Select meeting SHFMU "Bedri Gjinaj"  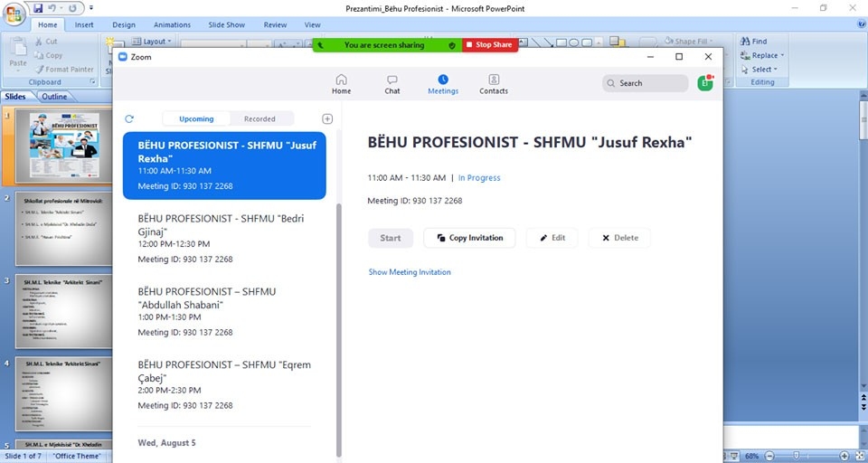point(224,239)
